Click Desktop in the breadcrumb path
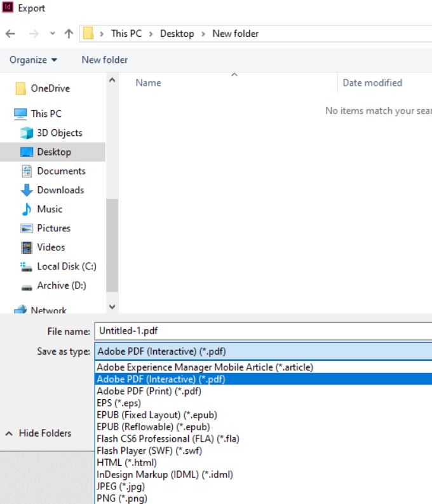Image resolution: width=432 pixels, height=504 pixels. tap(177, 34)
